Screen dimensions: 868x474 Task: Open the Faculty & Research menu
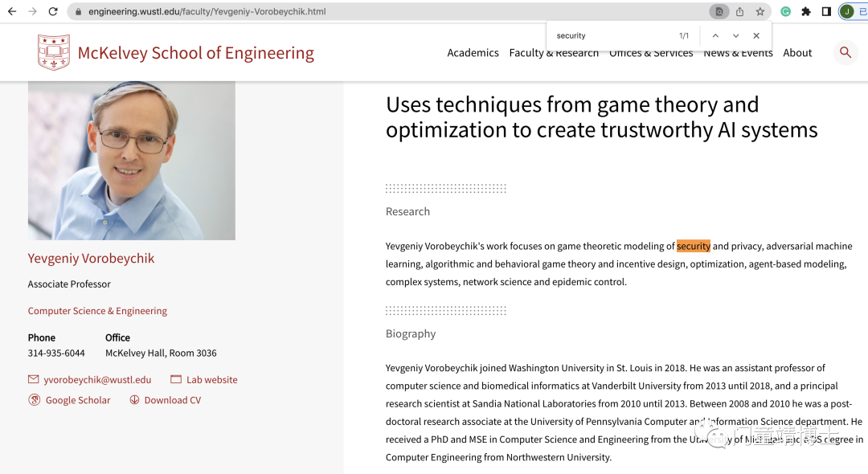coord(554,52)
